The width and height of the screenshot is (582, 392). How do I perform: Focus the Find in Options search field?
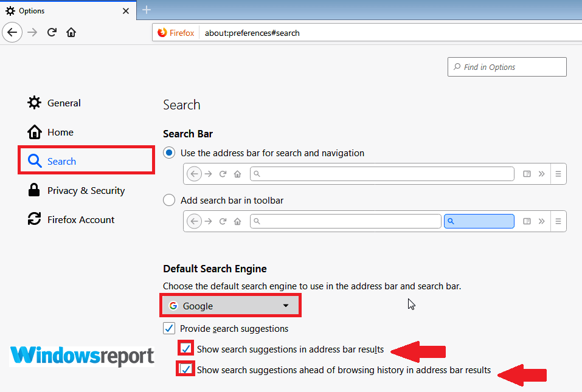click(x=507, y=67)
